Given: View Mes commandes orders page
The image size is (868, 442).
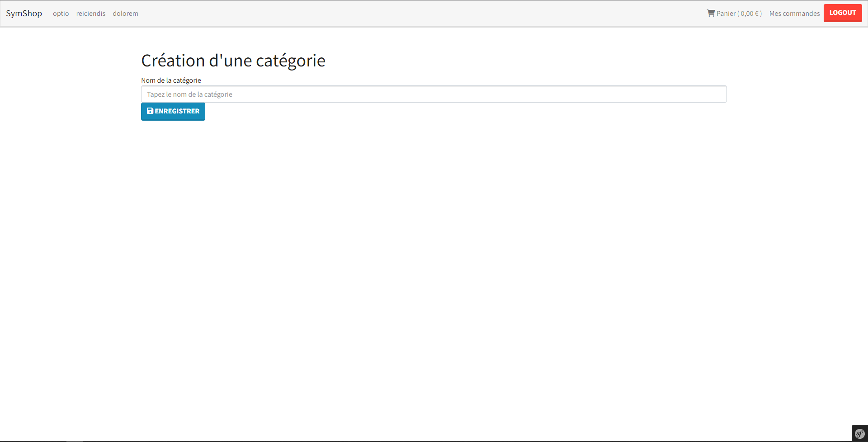Looking at the screenshot, I should [794, 14].
